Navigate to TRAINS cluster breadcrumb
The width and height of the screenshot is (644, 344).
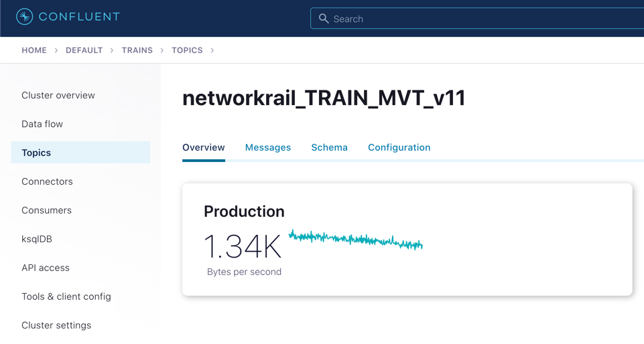(x=137, y=50)
